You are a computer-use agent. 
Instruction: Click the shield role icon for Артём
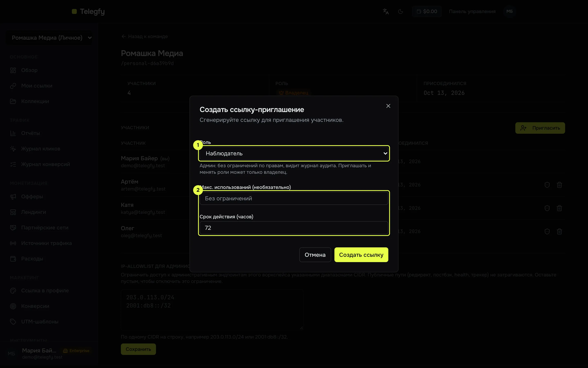click(547, 185)
